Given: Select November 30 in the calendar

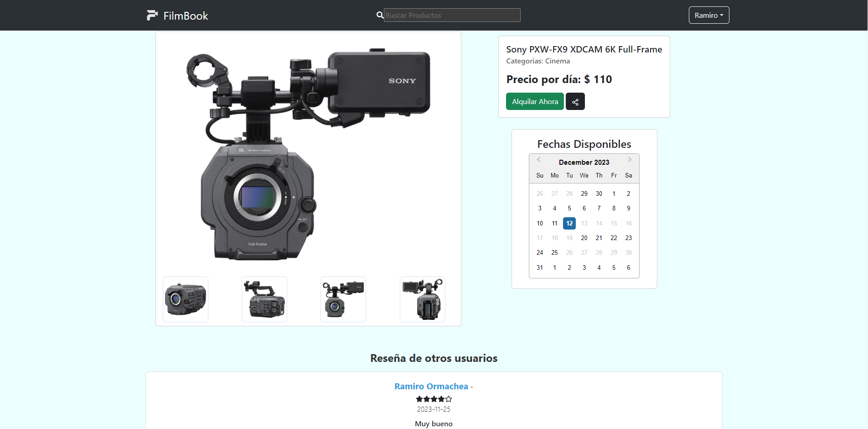Looking at the screenshot, I should point(599,194).
